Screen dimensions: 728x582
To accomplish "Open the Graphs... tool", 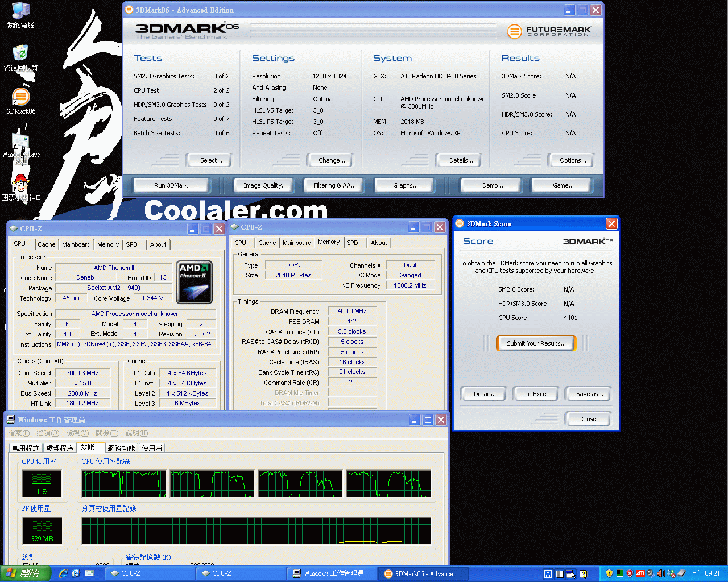I will (406, 185).
